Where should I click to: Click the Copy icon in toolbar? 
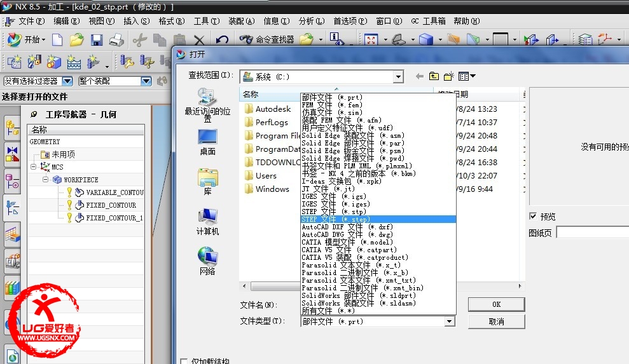coord(160,39)
